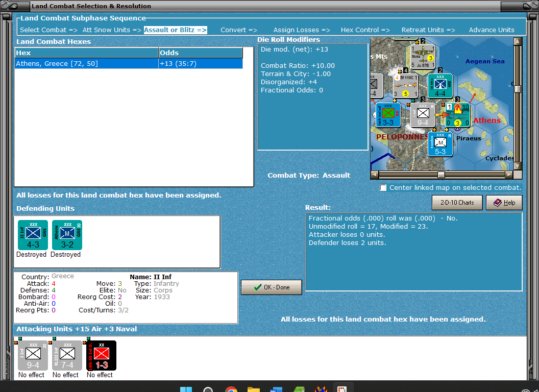Click the Attacking Units +15 Air +3 Naval header
This screenshot has height=392, width=539.
tap(77, 329)
